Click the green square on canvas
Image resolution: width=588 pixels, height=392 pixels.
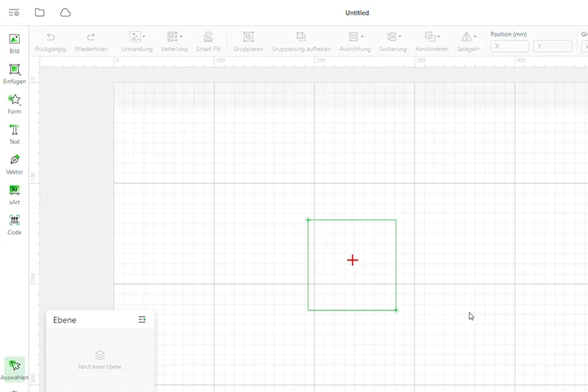352,265
